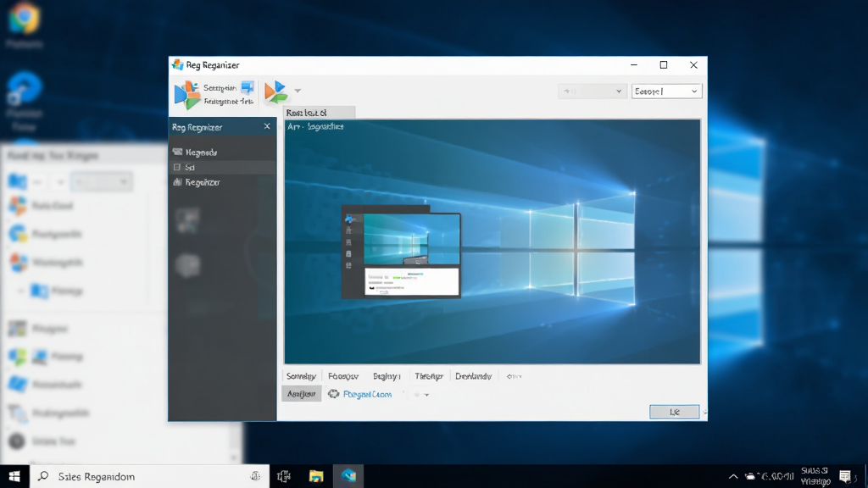Screen dimensions: 868x488
Task: Click the Windows Start button
Action: [x=14, y=476]
